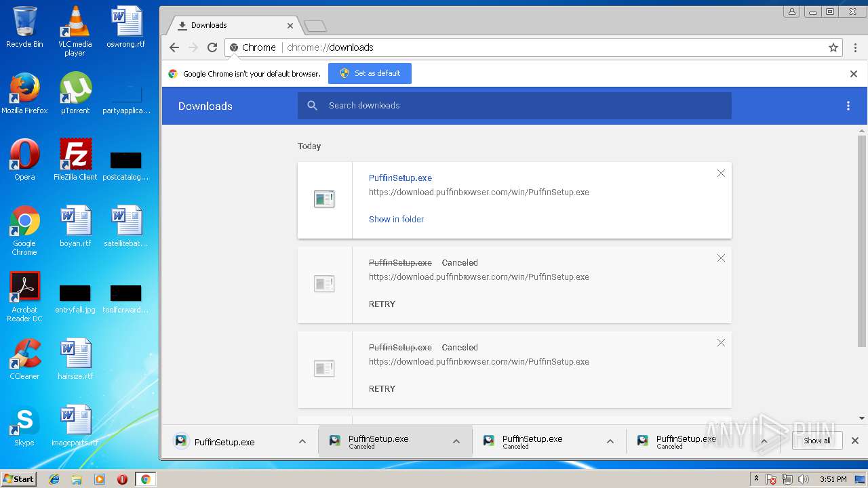Select the Downloads browser tab

231,25
